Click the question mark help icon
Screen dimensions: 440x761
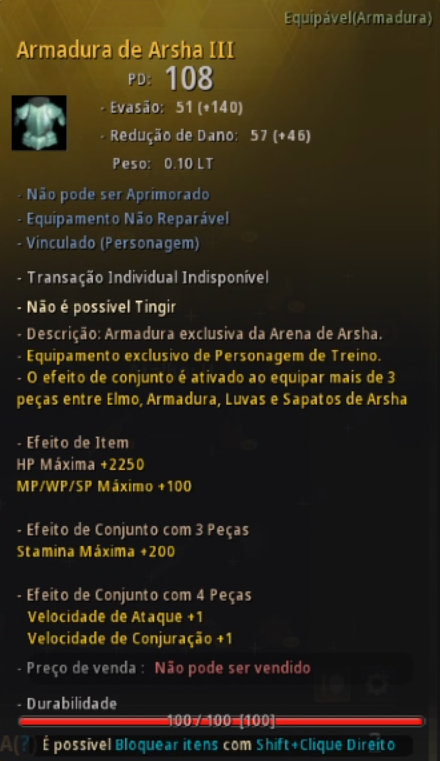click(26, 744)
